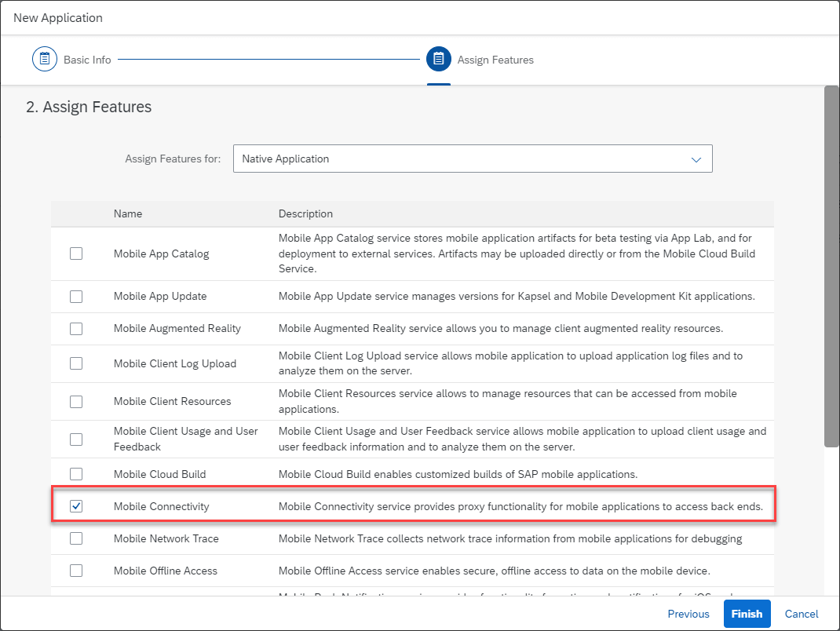Click the Name column header
Screen dimensions: 840x631
pos(128,213)
